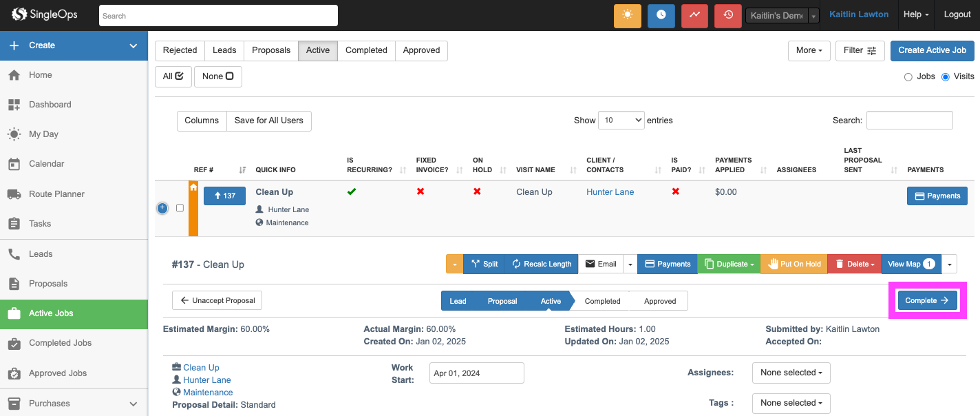Select the Jobs radio button
Image resolution: width=980 pixels, height=416 pixels.
point(908,76)
